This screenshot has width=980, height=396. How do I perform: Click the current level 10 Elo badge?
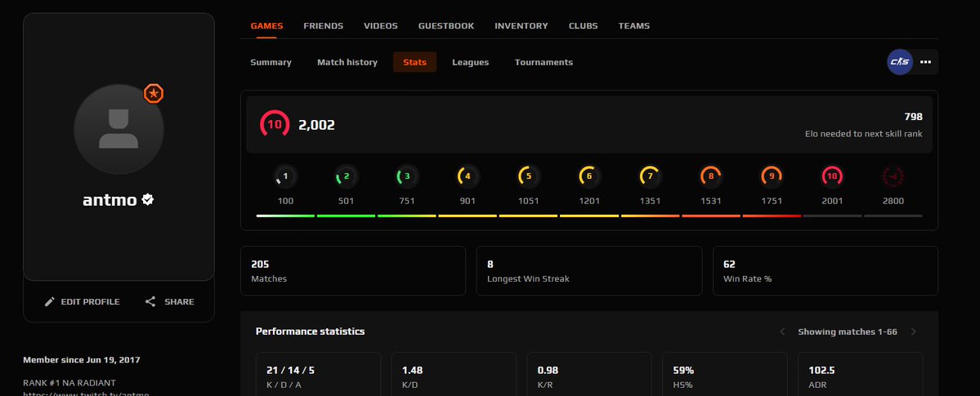[x=275, y=124]
